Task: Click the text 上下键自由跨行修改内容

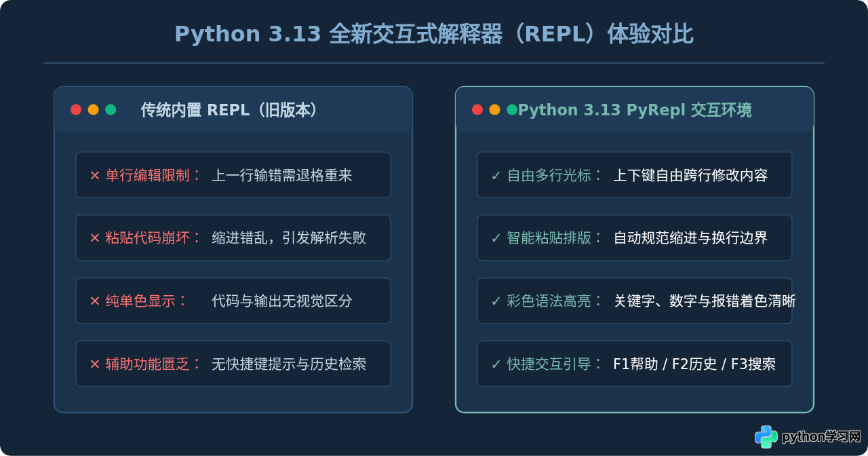Action: tap(690, 176)
